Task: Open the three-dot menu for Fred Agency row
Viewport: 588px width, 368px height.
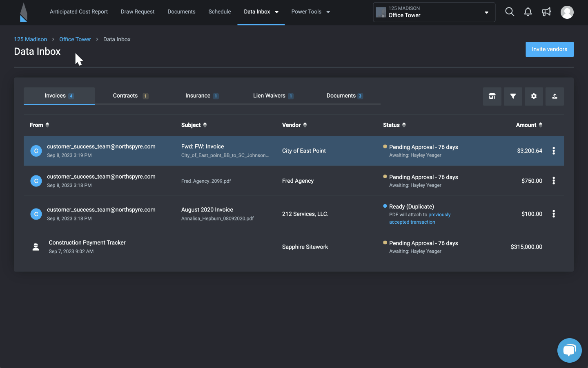Action: (554, 181)
